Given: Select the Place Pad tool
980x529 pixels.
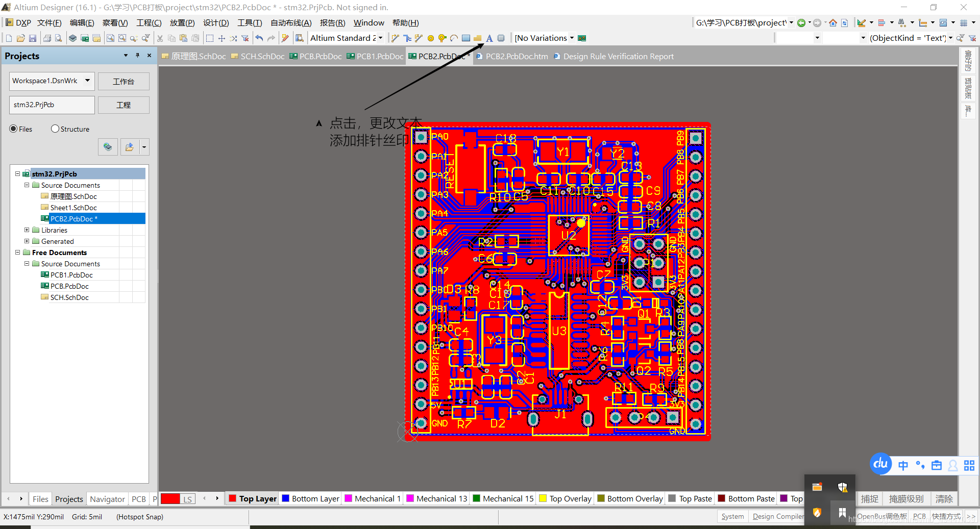Looking at the screenshot, I should [431, 38].
